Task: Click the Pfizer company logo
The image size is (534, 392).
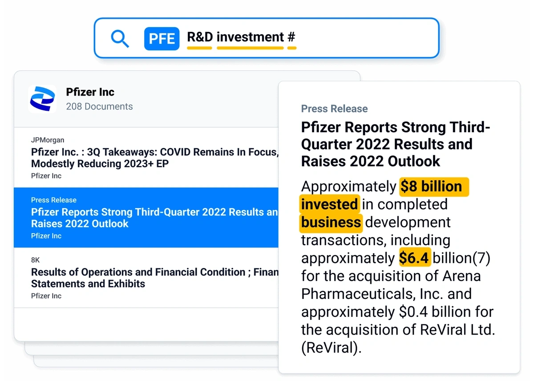Action: coord(42,99)
